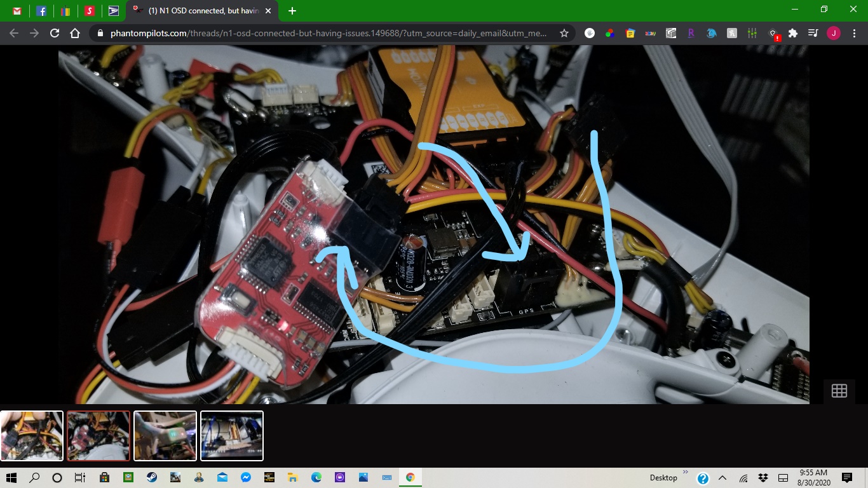Switch to the Gmail pinned tab
Screen dimensions: 868x488
(17, 11)
